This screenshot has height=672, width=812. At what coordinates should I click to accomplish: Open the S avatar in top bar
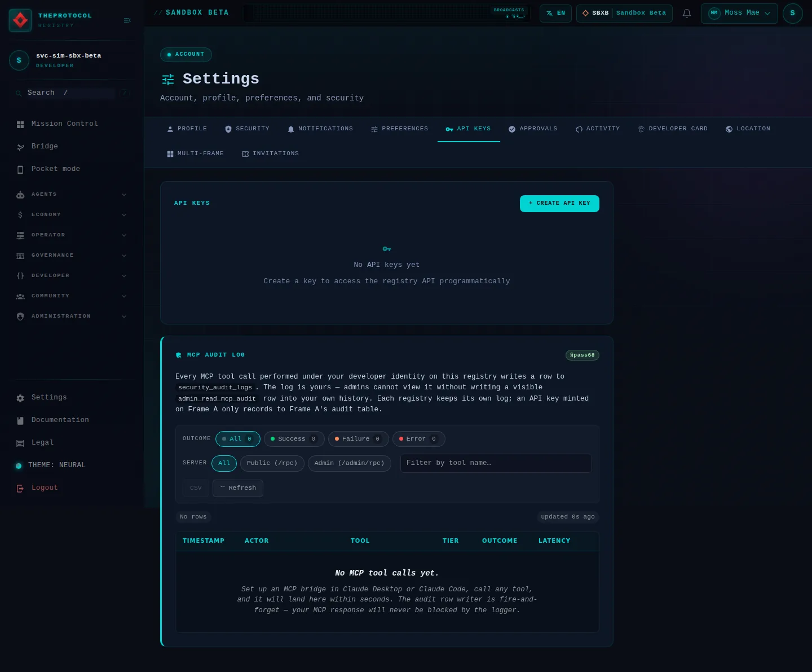[792, 13]
